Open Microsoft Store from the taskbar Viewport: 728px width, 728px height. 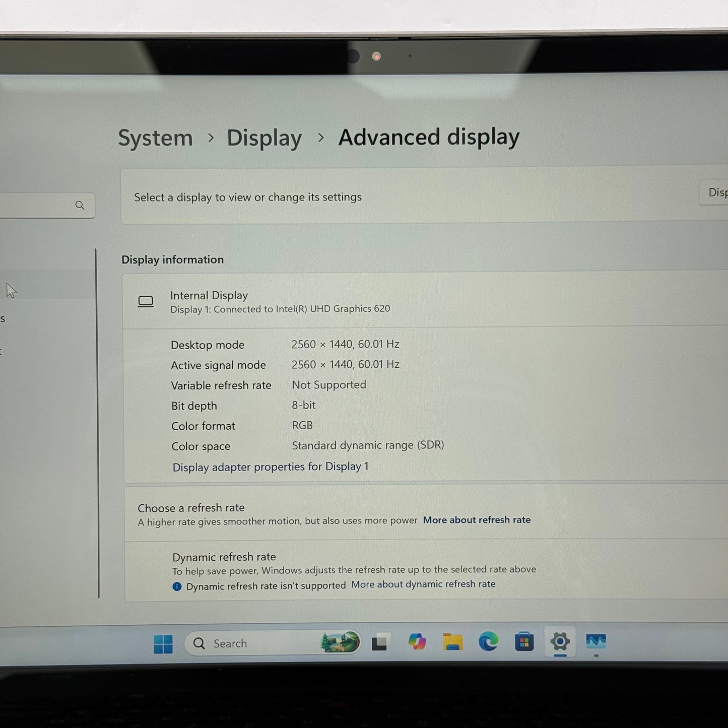pyautogui.click(x=524, y=642)
